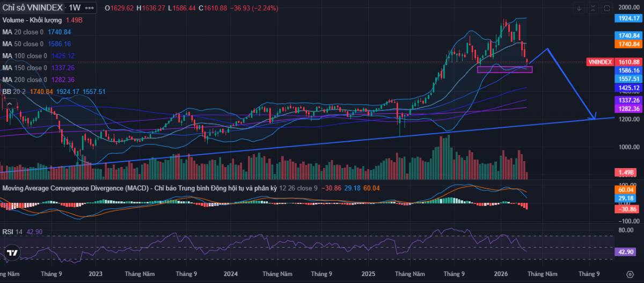Click the 1557.51 lower band price label
Screen dimensions: 644x283
[629, 78]
